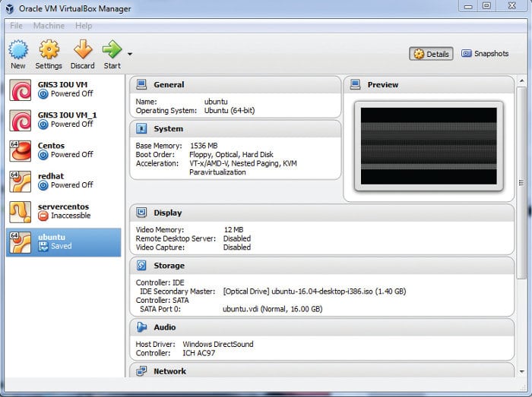
Task: Open the Settings gear icon in toolbar
Action: tap(49, 51)
